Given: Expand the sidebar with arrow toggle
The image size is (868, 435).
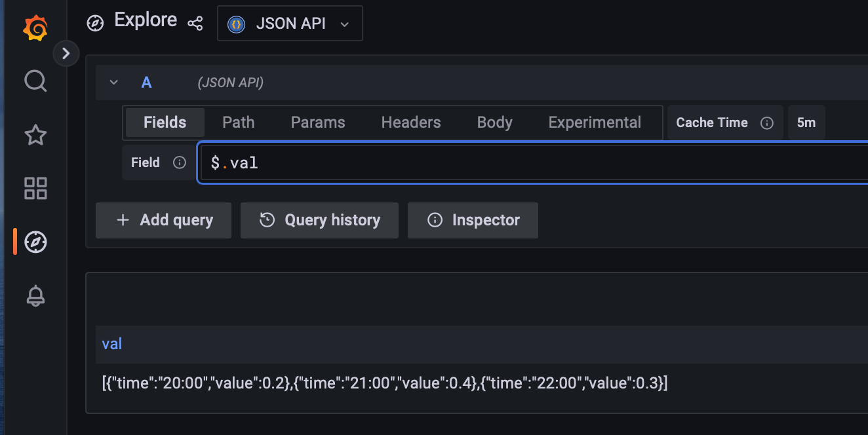Looking at the screenshot, I should pyautogui.click(x=66, y=54).
